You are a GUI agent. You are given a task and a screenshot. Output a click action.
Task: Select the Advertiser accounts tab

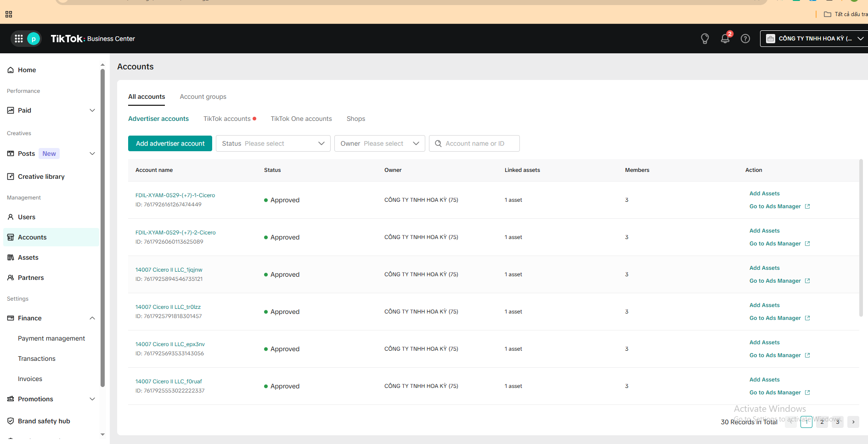point(158,119)
